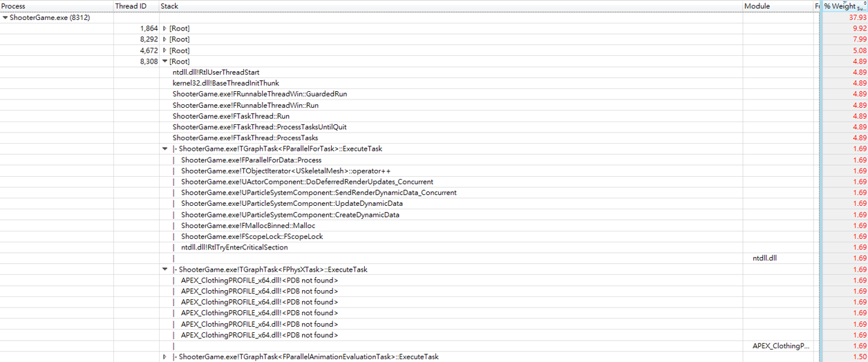The image size is (868, 362).
Task: Expand the [Root] stack for thread 1,864
Action: click(x=164, y=28)
